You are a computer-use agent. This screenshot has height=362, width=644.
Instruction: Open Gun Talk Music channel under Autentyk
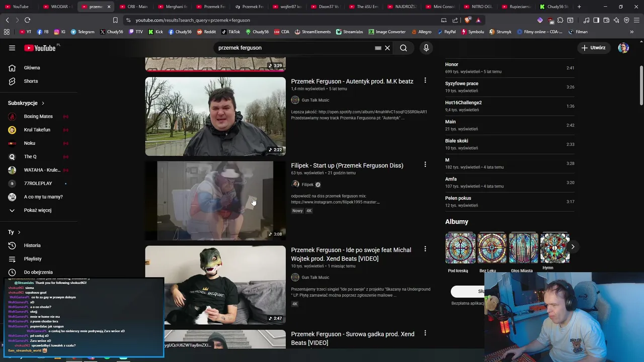(x=315, y=100)
